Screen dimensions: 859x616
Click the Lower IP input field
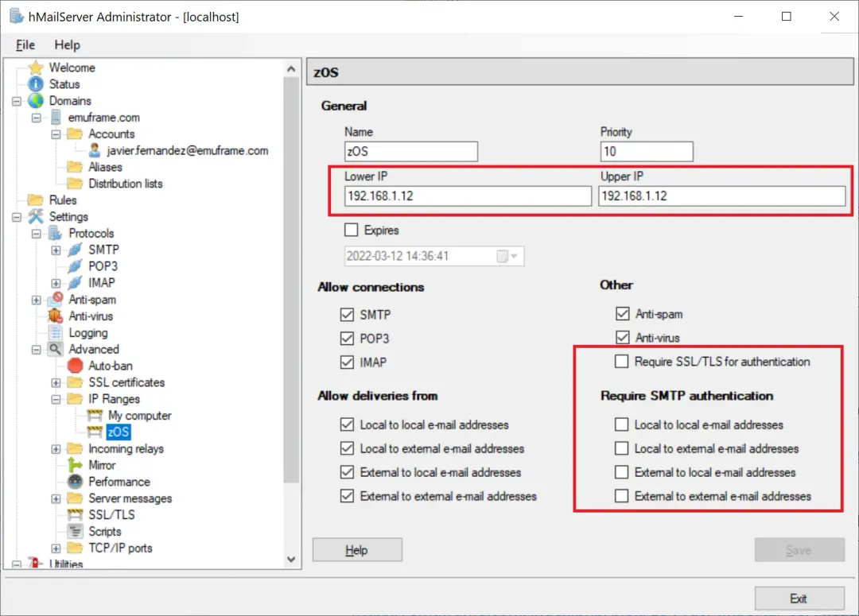468,196
